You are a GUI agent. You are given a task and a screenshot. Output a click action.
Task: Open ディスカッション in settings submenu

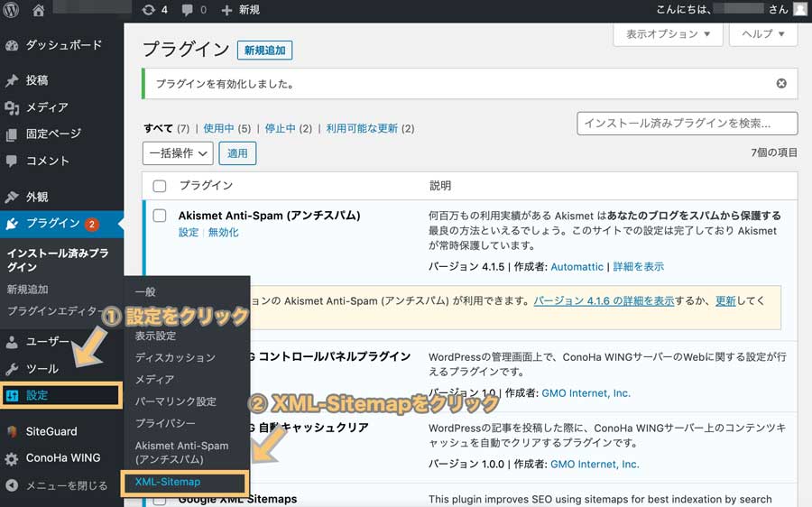[x=175, y=357]
